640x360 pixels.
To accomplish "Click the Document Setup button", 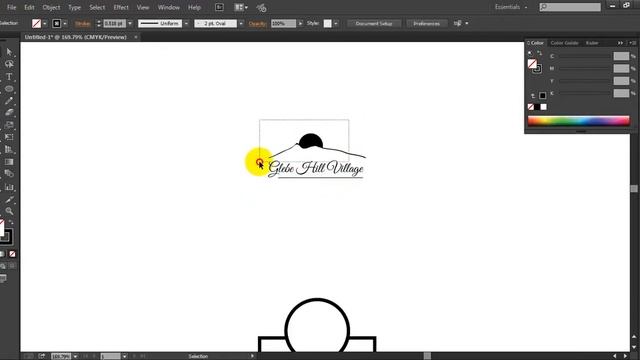I will (x=374, y=24).
